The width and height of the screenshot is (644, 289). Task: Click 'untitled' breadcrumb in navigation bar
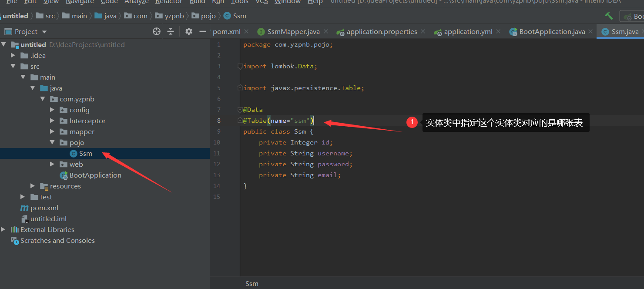point(15,16)
